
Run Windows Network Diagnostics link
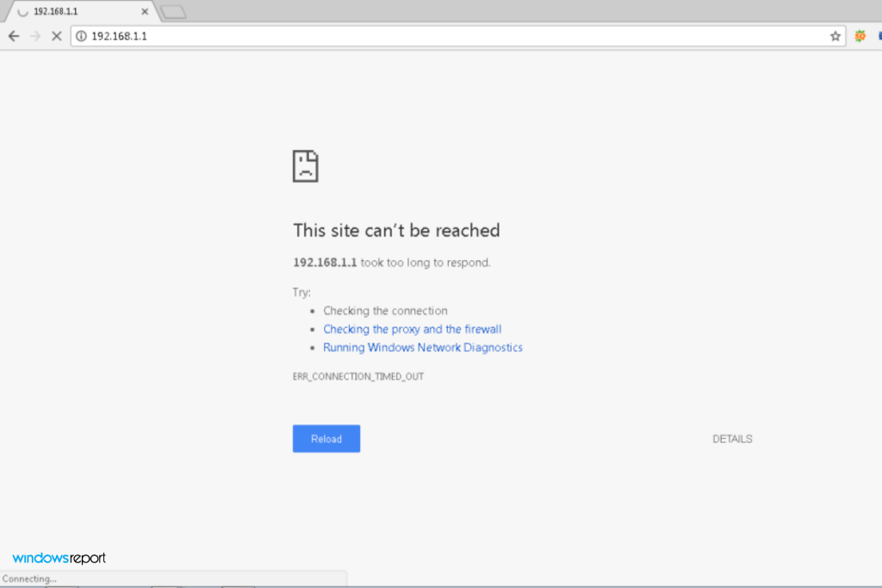point(422,348)
